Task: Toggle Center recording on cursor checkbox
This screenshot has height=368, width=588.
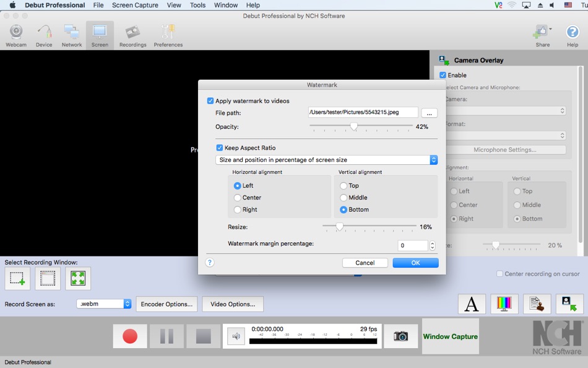Action: [499, 274]
